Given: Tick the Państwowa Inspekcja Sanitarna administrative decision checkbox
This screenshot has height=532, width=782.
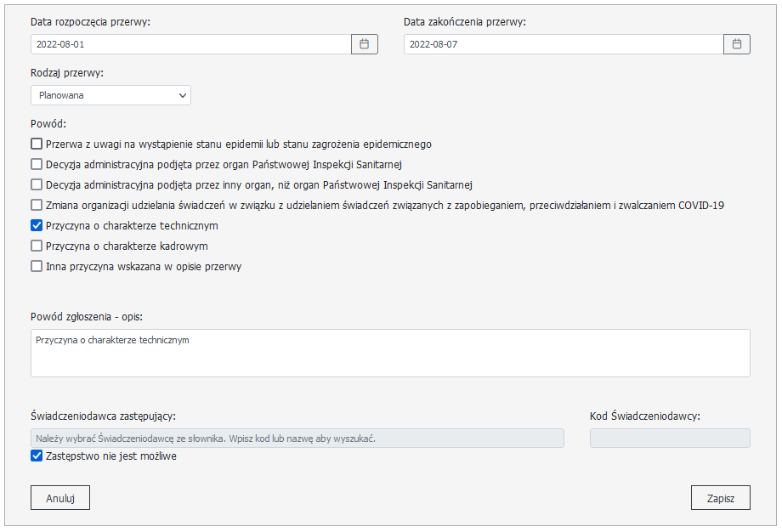Looking at the screenshot, I should [x=37, y=165].
